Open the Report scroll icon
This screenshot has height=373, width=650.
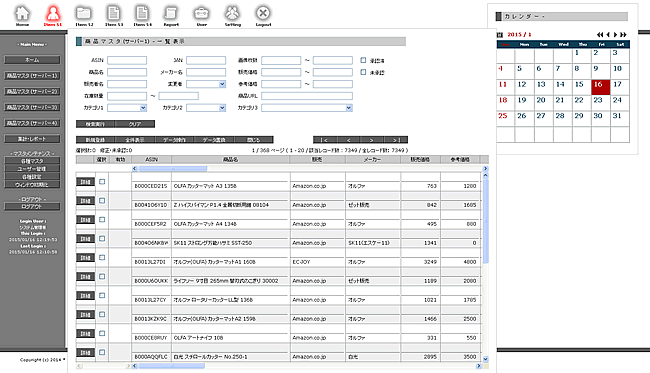[171, 14]
